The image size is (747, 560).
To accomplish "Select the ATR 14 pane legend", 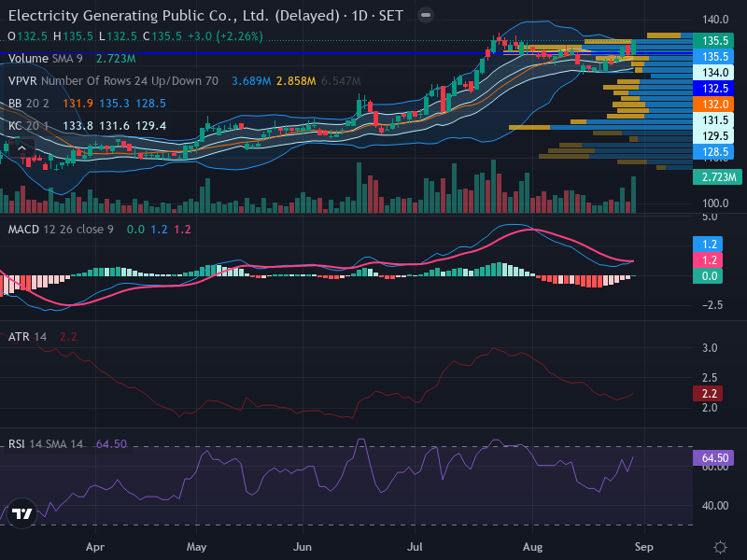I will (x=27, y=337).
